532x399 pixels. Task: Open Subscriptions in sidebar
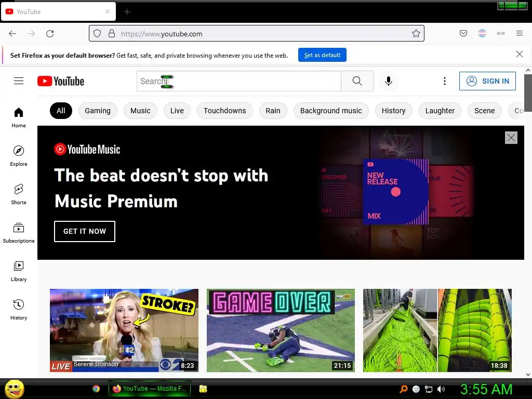pyautogui.click(x=19, y=233)
